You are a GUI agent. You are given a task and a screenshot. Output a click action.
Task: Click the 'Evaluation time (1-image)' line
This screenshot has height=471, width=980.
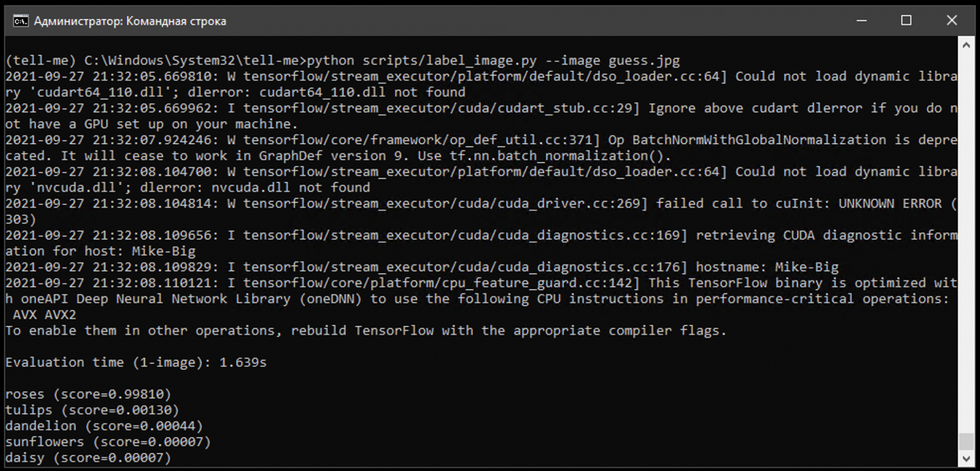pos(136,363)
